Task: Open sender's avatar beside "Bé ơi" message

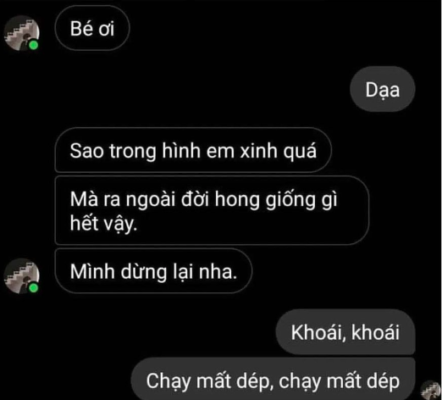Action: (x=21, y=33)
